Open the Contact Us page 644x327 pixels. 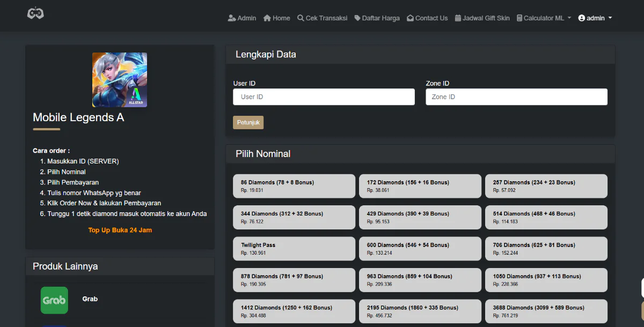[x=427, y=18]
